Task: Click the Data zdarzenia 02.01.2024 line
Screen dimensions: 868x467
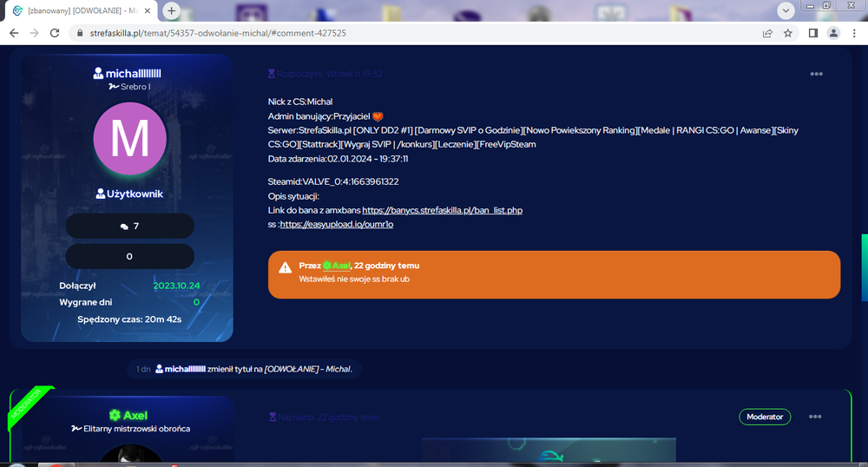Action: [339, 159]
